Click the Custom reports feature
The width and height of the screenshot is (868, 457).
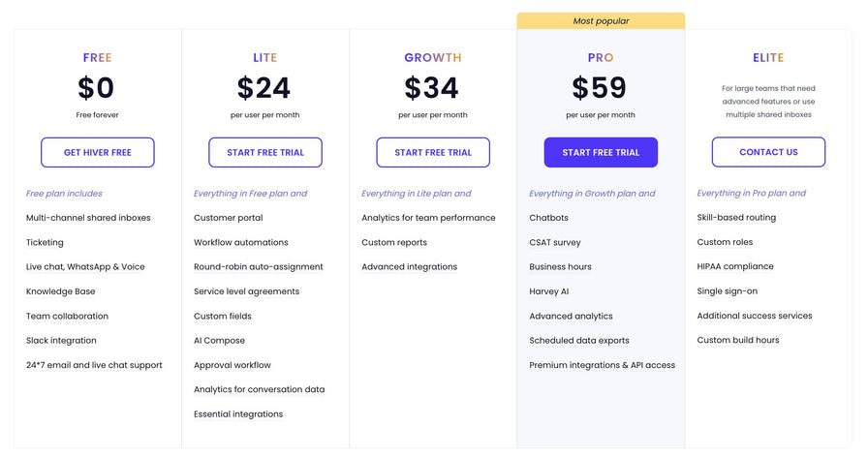pos(394,242)
